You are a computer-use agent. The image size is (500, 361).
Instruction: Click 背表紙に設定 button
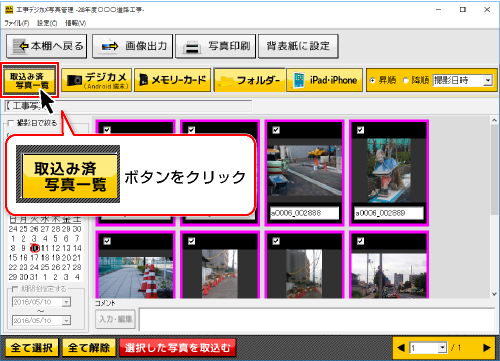298,46
